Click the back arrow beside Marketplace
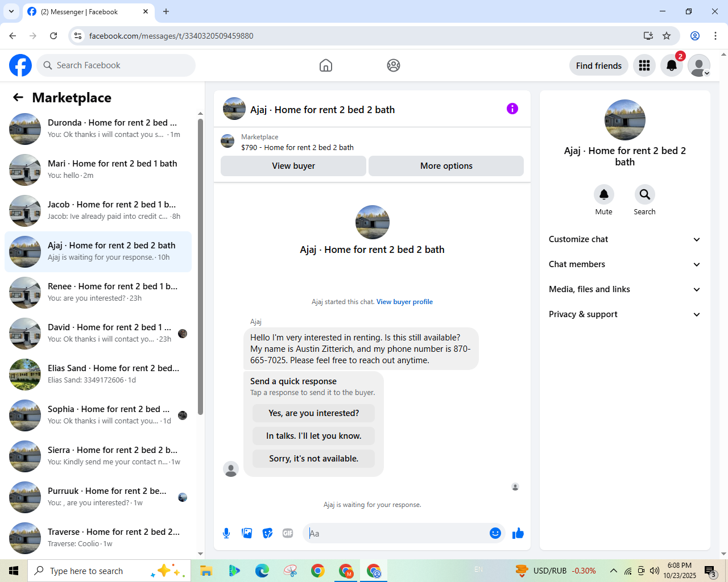728x582 pixels. click(x=18, y=98)
